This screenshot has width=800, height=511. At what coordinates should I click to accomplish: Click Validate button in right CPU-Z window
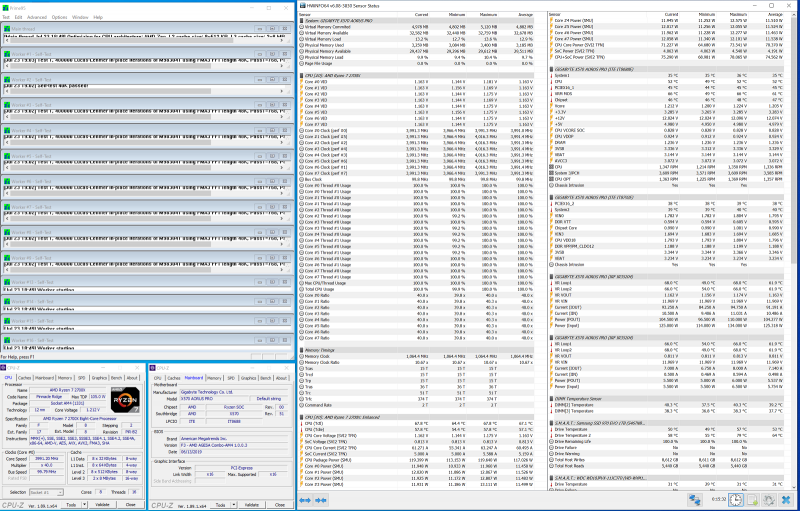(x=252, y=504)
